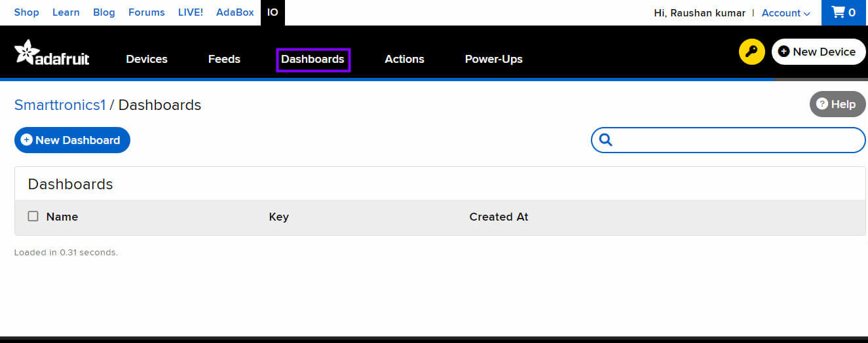Open Help with the question mark button

[837, 104]
